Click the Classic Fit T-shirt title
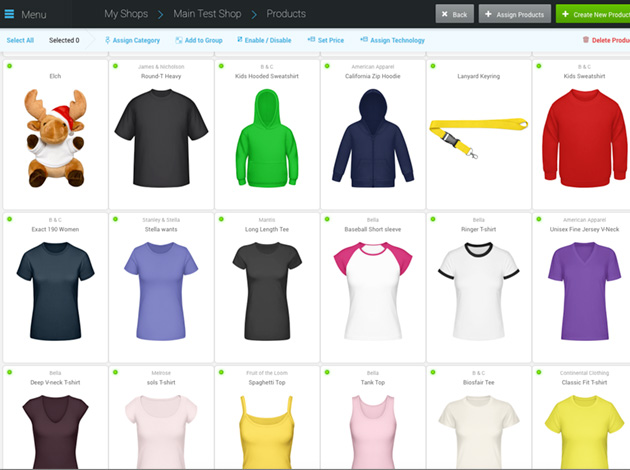The image size is (630, 470). tap(585, 382)
